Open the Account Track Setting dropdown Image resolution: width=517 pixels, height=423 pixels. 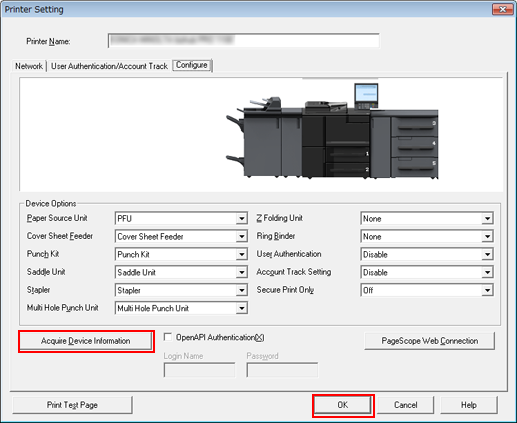pos(427,273)
